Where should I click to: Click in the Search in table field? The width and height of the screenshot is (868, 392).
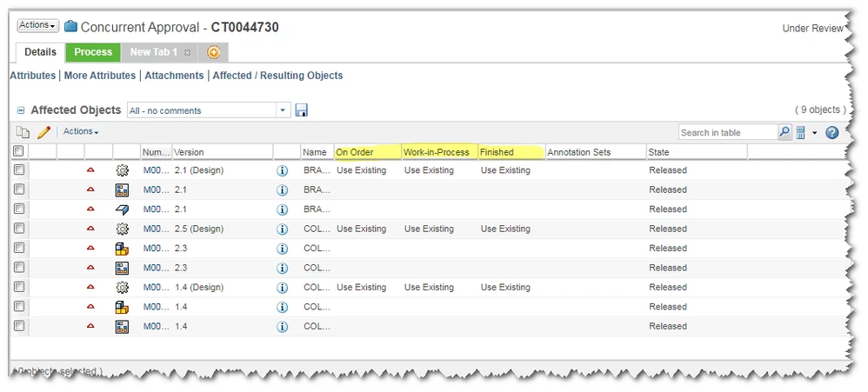click(729, 132)
